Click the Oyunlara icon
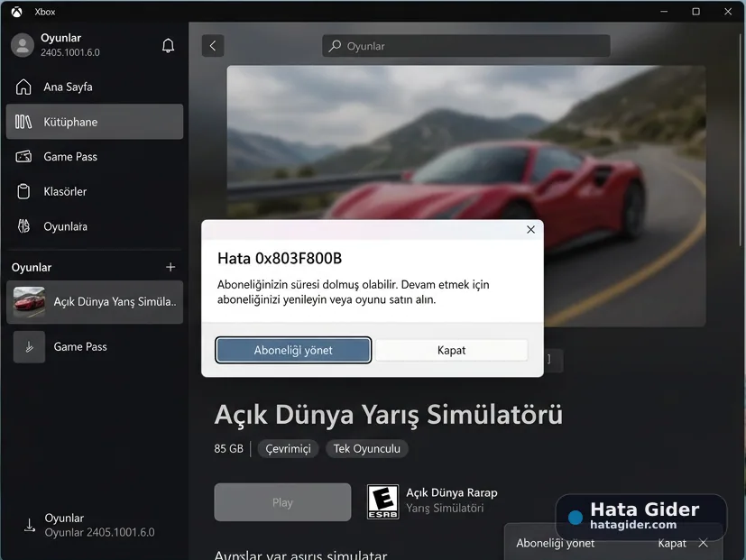The height and width of the screenshot is (560, 746). [x=23, y=226]
